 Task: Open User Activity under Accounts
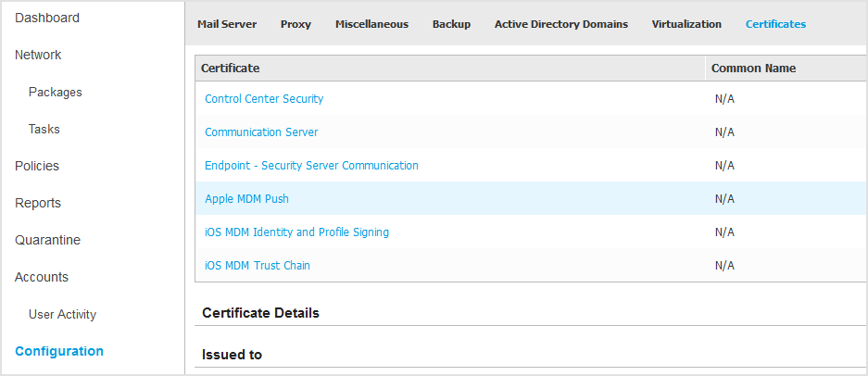tap(62, 314)
